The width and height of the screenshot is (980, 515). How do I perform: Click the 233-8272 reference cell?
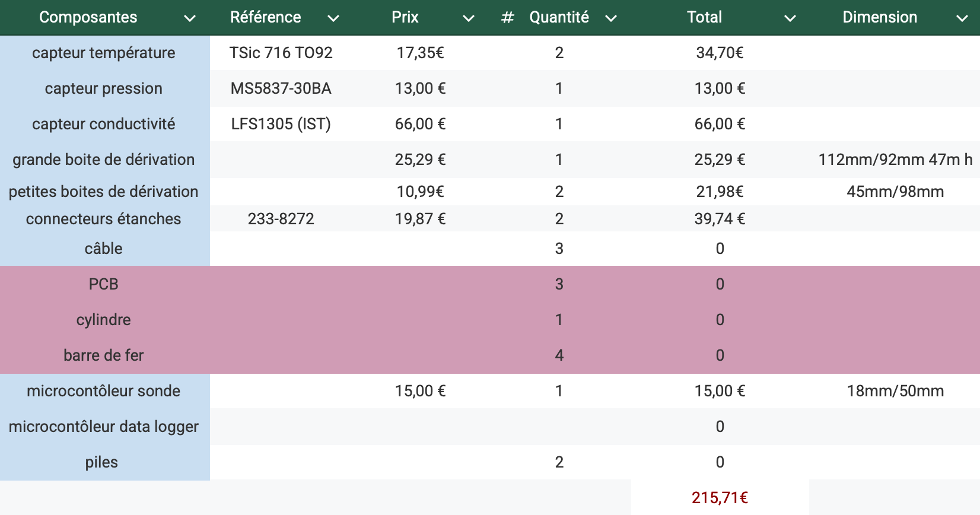(x=281, y=219)
